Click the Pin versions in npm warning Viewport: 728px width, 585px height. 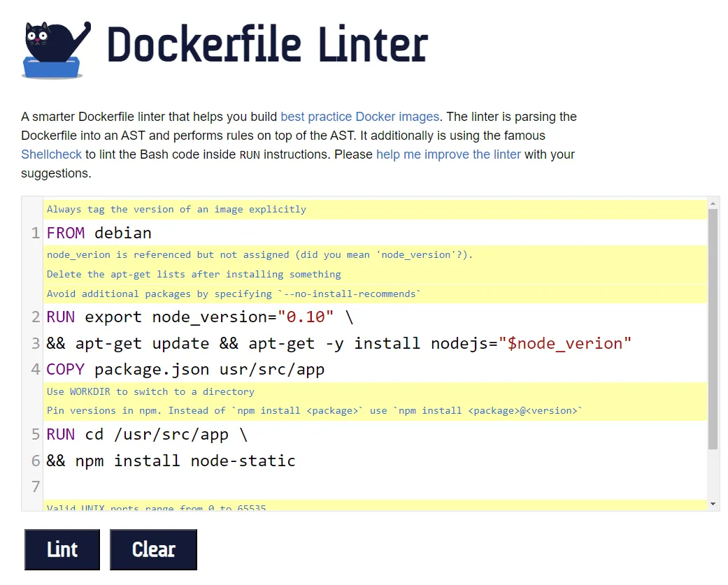point(375,410)
